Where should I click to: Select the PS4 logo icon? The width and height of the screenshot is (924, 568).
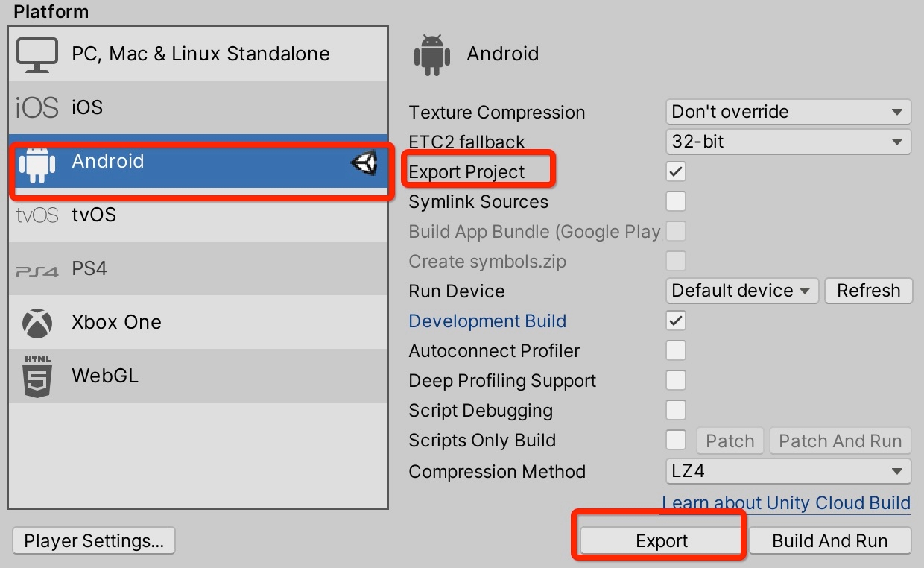pyautogui.click(x=37, y=271)
